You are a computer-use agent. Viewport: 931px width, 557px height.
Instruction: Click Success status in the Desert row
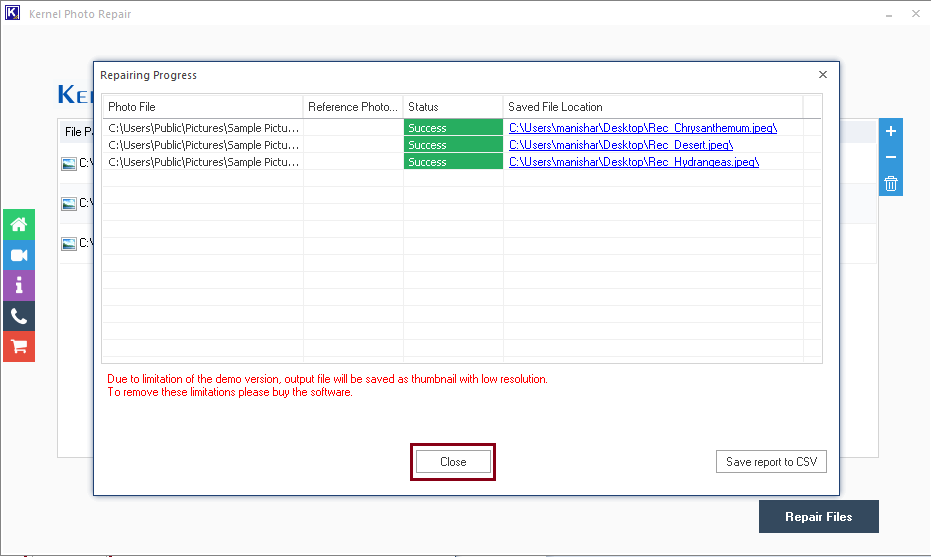tap(453, 145)
